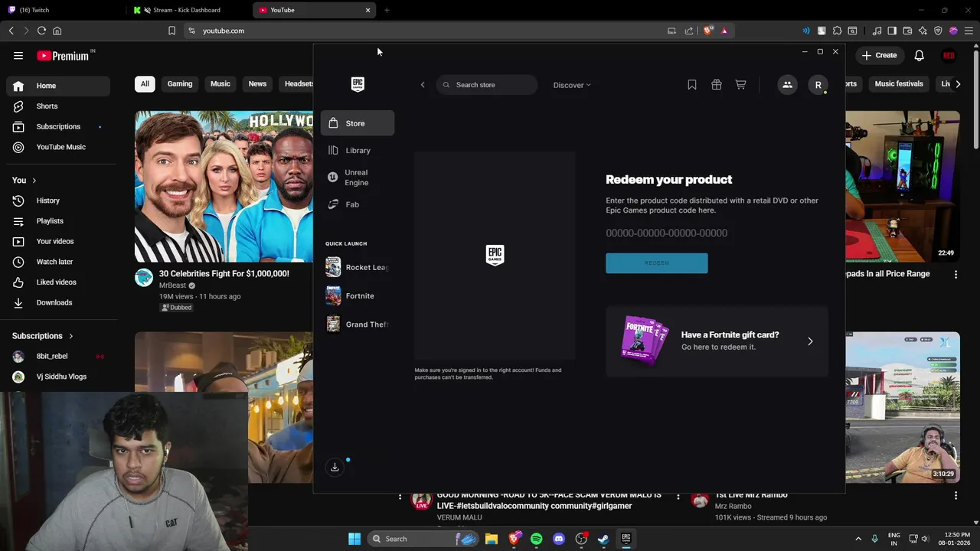Open YouTube notifications bell
Image resolution: width=980 pixels, height=551 pixels.
[x=920, y=56]
